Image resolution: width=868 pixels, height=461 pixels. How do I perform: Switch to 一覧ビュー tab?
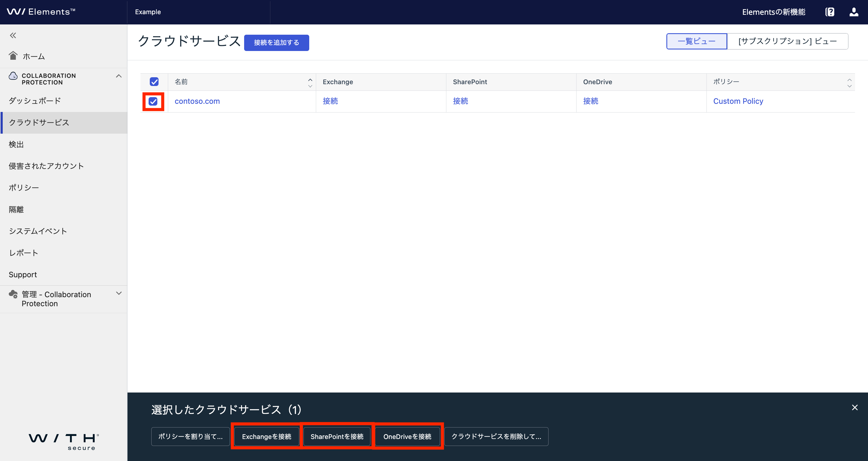pos(697,41)
